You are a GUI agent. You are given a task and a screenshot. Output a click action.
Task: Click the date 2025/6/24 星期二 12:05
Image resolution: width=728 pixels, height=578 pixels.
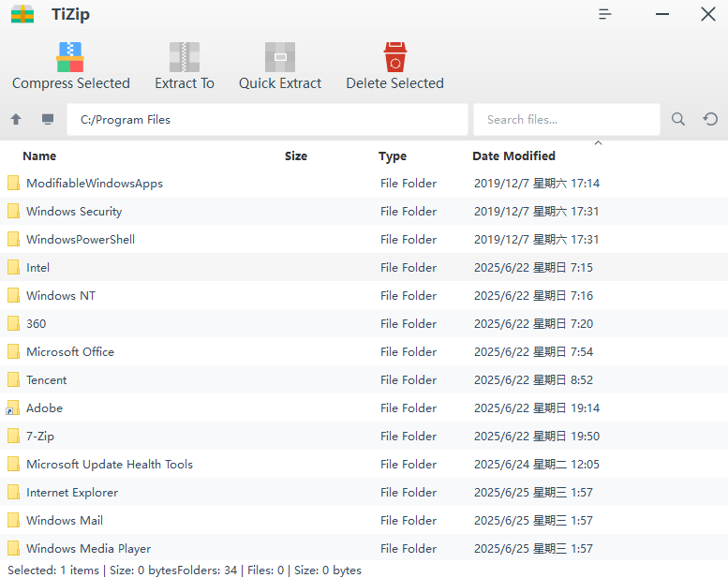537,464
